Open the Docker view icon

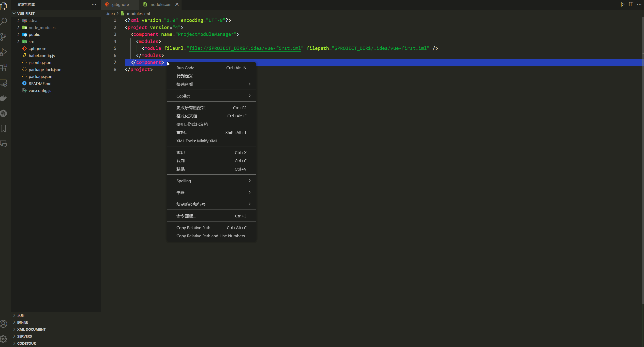(4, 98)
